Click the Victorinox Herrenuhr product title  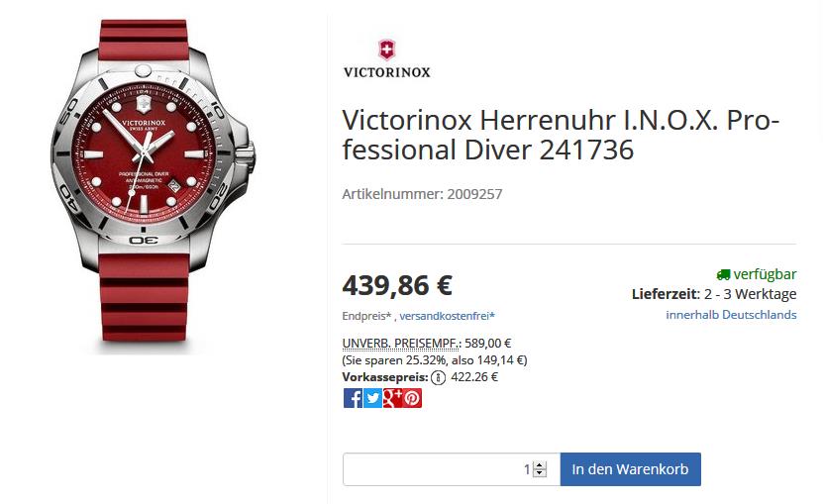[561, 135]
